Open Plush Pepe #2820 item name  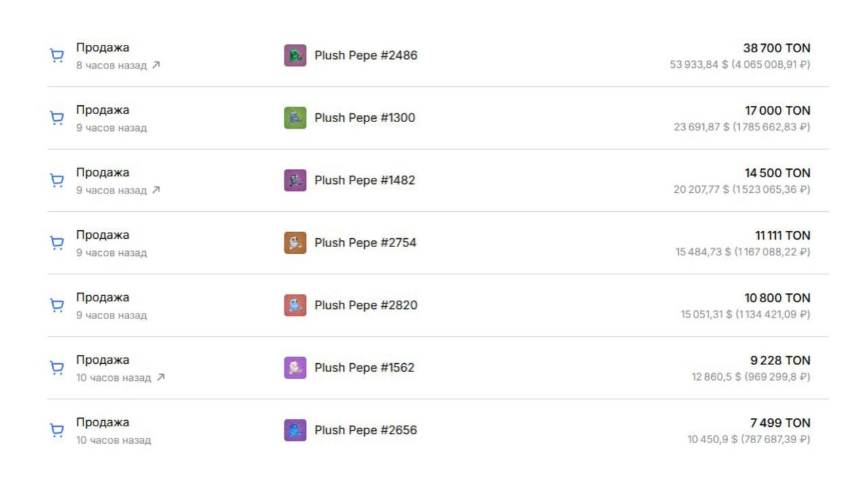(366, 305)
